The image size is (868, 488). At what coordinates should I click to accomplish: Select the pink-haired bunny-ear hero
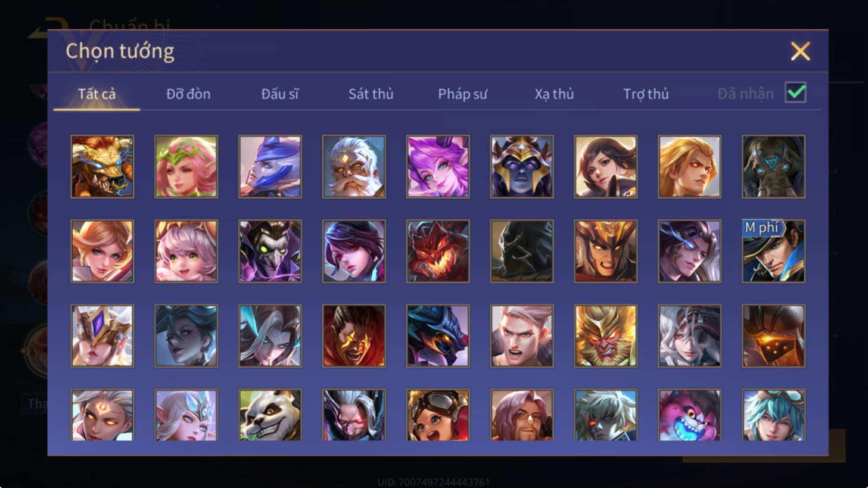tap(438, 166)
